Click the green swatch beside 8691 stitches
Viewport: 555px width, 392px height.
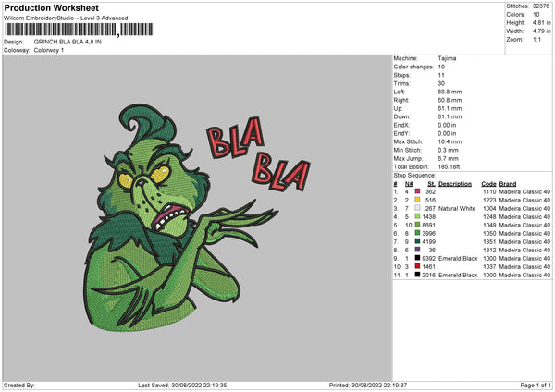pos(418,225)
